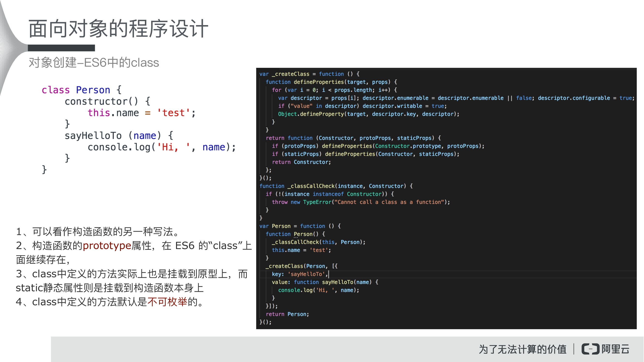Click the 'key: sayHelloTo' line in dark code

point(300,274)
